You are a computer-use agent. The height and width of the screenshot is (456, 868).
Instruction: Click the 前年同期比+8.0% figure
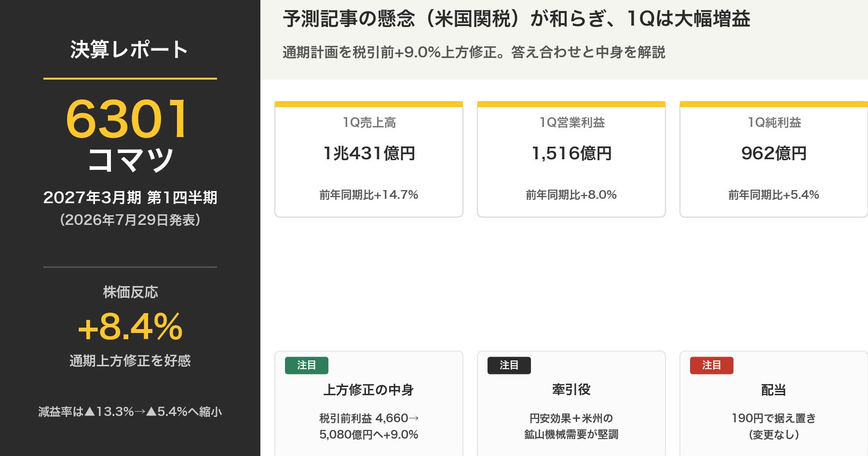571,194
